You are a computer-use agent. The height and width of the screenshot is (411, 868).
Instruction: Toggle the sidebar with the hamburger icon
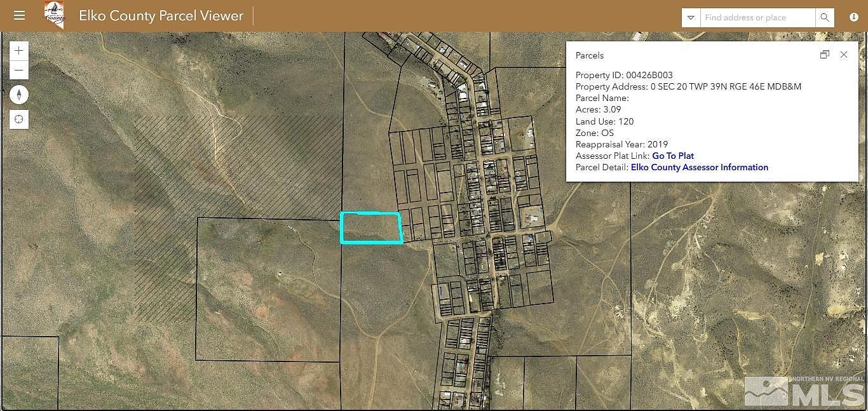coord(19,15)
